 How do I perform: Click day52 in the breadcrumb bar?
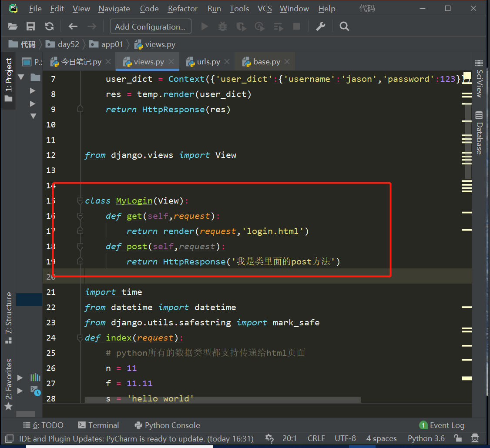click(x=63, y=44)
